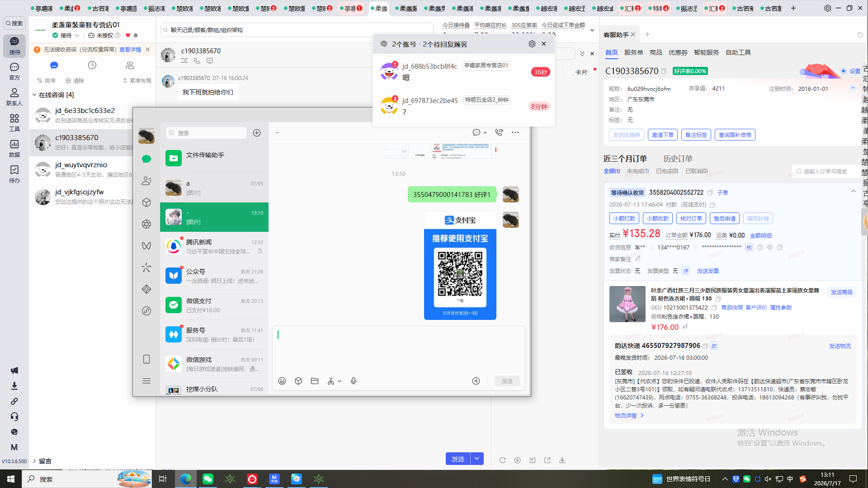This screenshot has width=868, height=488.
Task: Click 邀请下单 button
Action: click(663, 135)
